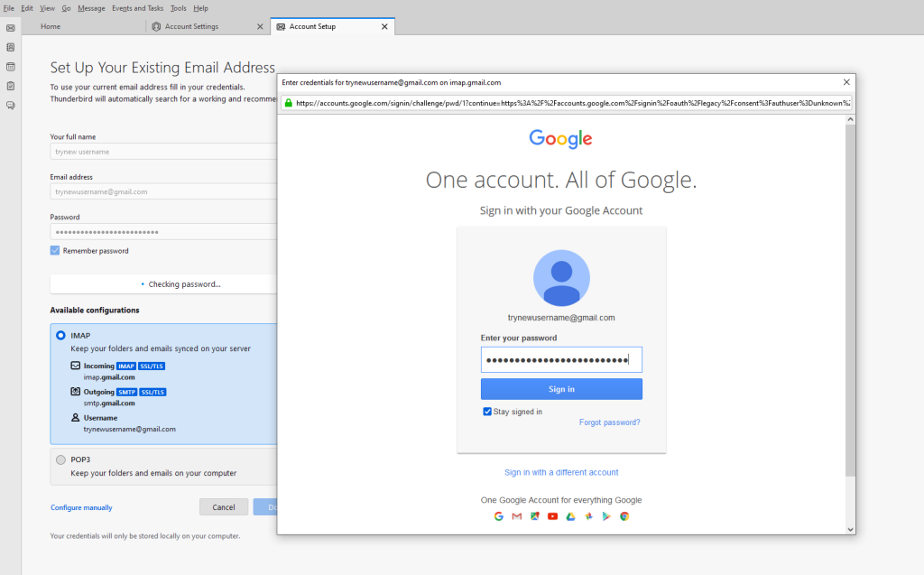Screen dimensions: 924x575
Task: Toggle the Stay signed in checkbox
Action: tap(487, 412)
